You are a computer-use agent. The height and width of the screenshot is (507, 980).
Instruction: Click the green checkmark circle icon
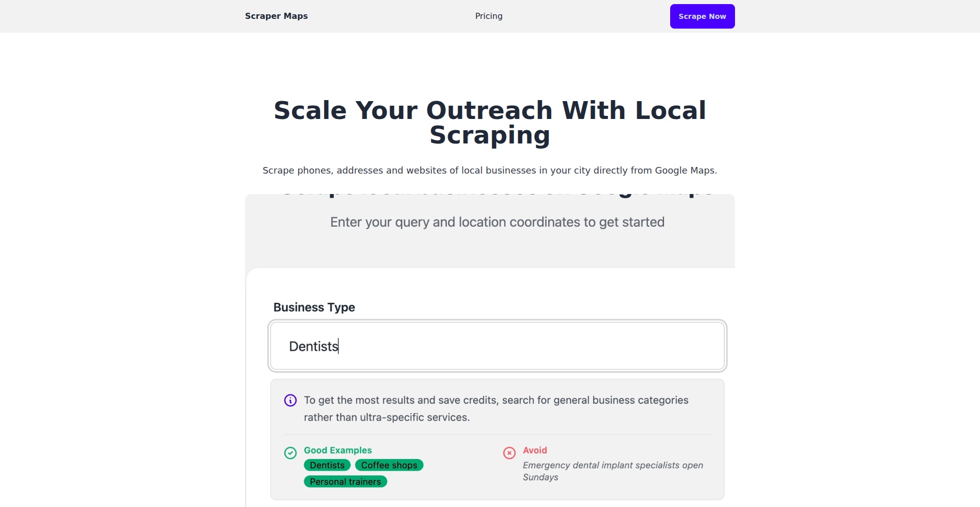(x=290, y=453)
